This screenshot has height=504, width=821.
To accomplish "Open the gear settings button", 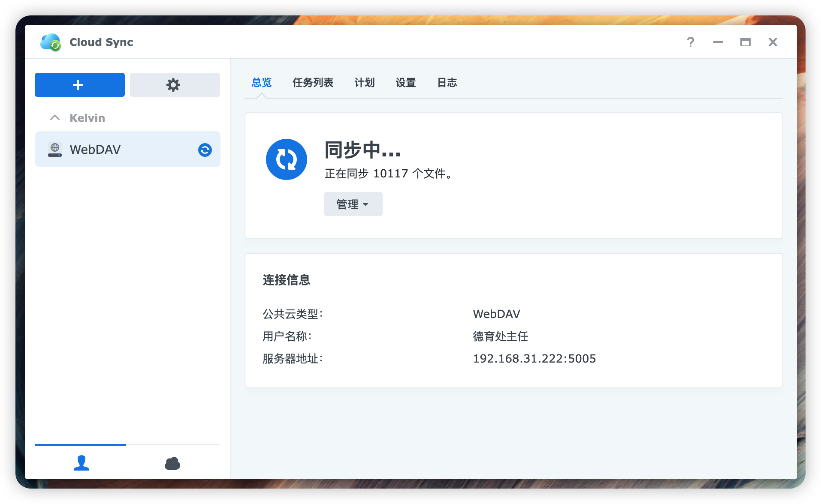I will [x=175, y=85].
